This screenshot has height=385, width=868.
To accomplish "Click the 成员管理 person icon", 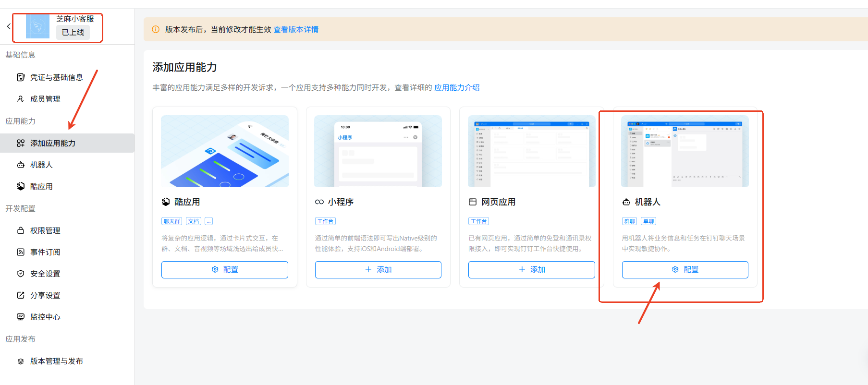I will pyautogui.click(x=21, y=99).
